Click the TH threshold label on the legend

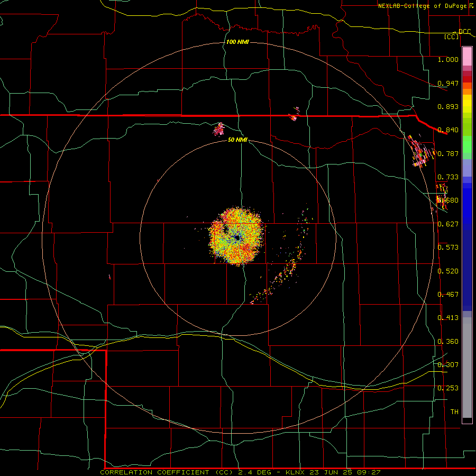pos(454,412)
